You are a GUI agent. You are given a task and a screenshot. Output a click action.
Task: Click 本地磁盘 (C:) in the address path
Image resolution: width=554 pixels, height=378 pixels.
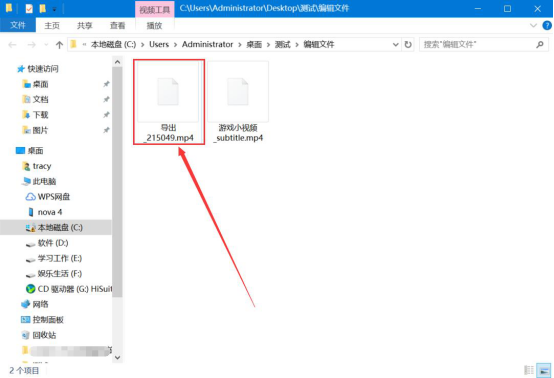(x=113, y=45)
